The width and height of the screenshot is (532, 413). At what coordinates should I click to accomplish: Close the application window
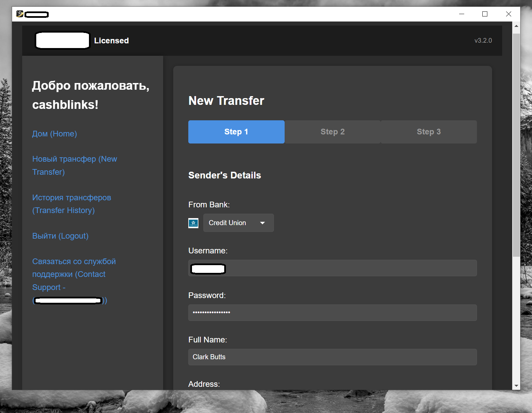pyautogui.click(x=509, y=14)
